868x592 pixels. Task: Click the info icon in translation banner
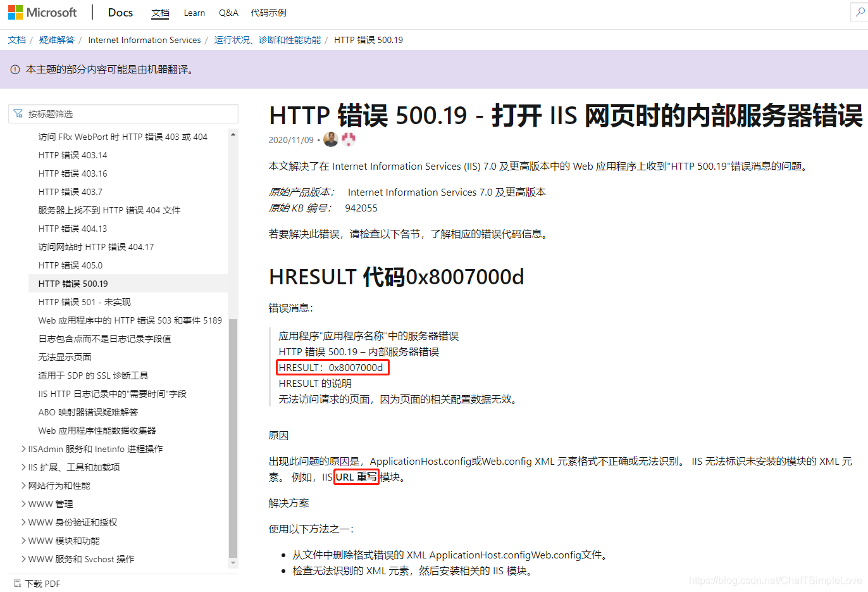(15, 70)
